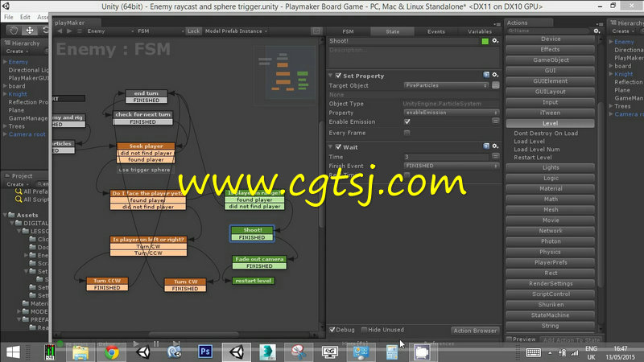Toggle minimap button in playMaker toolbar
644x362 pixels.
[x=316, y=31]
